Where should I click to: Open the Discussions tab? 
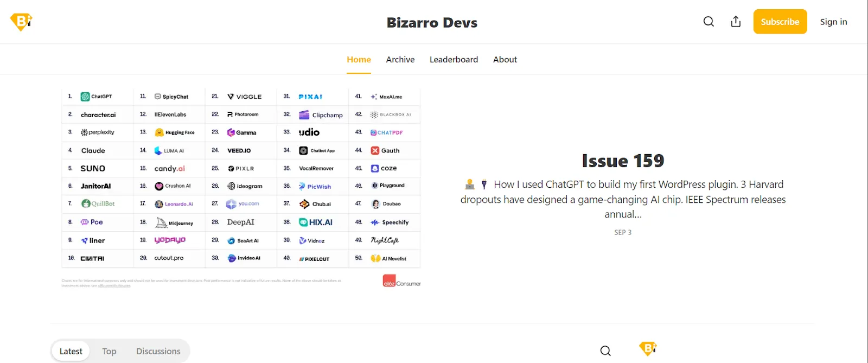pyautogui.click(x=158, y=351)
